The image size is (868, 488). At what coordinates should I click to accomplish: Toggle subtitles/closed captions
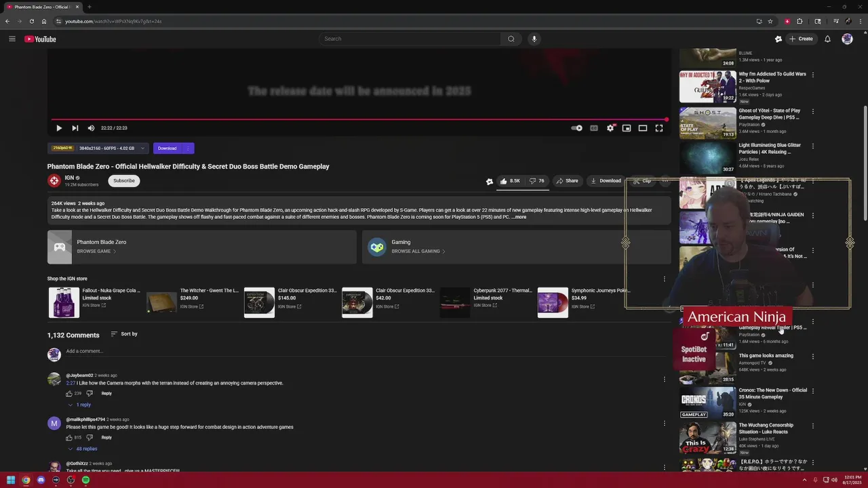594,128
